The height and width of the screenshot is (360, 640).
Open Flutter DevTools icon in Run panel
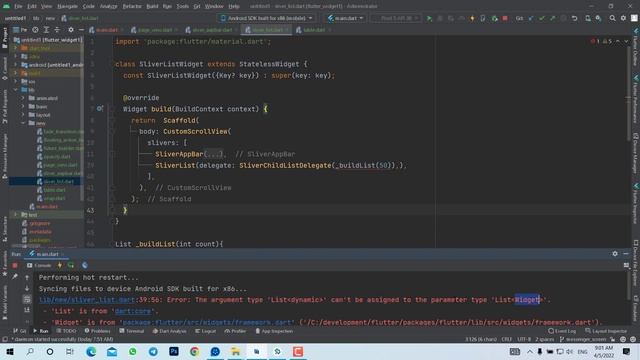pyautogui.click(x=84, y=266)
